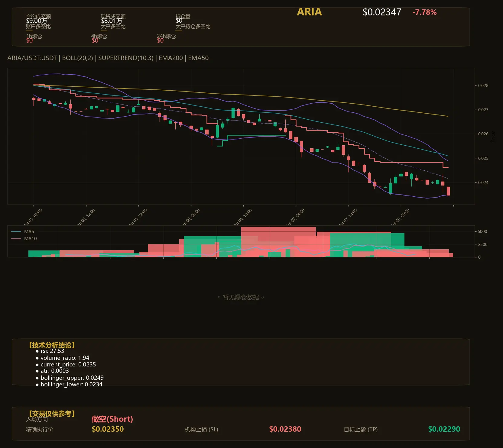The width and height of the screenshot is (503, 448).
Task: Click the 【交易仅供参考】 heading
Action: click(52, 414)
